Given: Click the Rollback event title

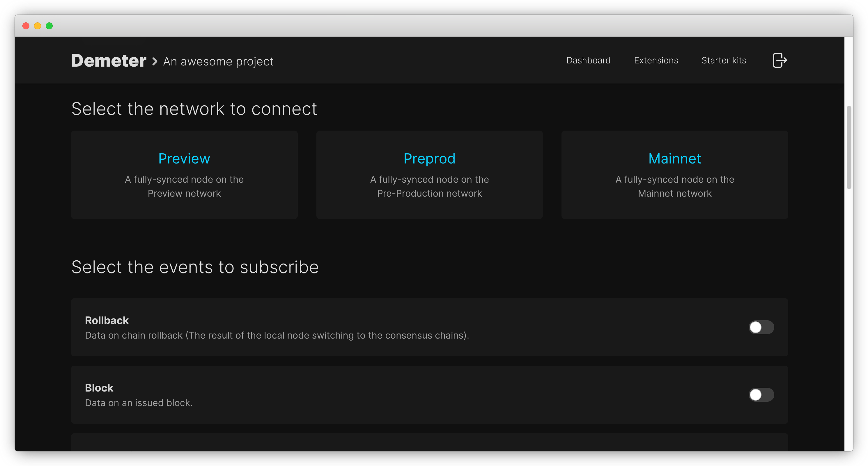Looking at the screenshot, I should click(107, 320).
